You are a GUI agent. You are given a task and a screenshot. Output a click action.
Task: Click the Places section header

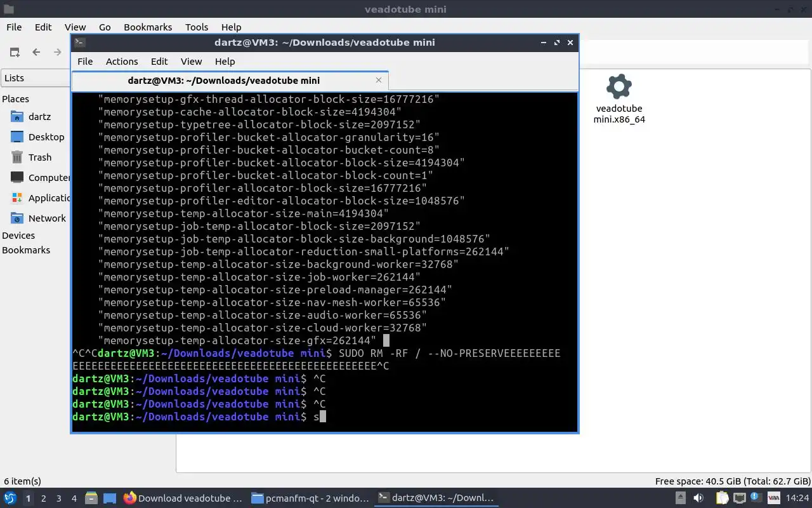tap(16, 99)
